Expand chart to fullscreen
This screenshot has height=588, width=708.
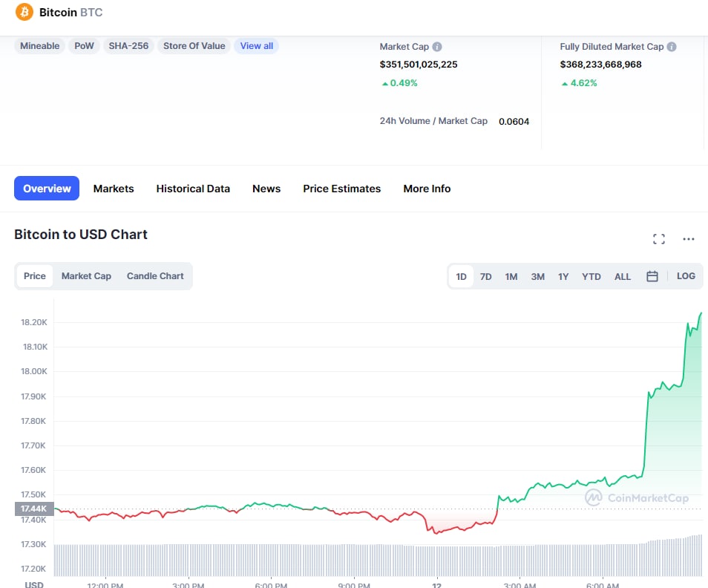[659, 239]
